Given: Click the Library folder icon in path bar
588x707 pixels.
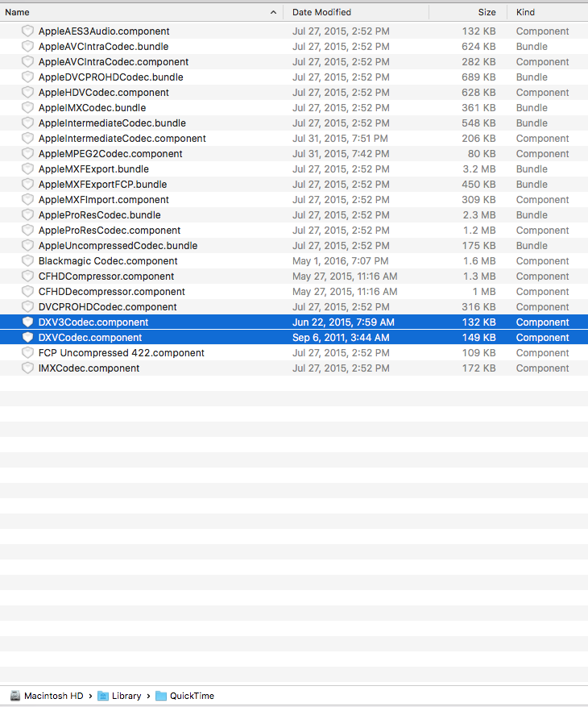Looking at the screenshot, I should click(x=103, y=696).
